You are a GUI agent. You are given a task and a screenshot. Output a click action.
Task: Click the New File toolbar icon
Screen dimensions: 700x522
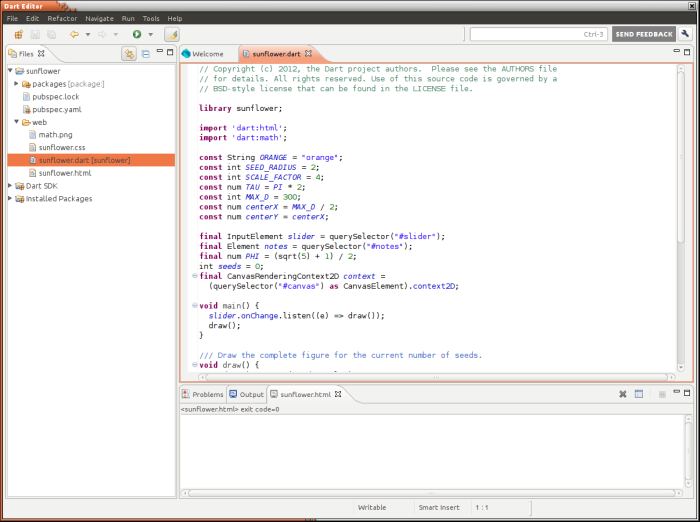[17, 34]
